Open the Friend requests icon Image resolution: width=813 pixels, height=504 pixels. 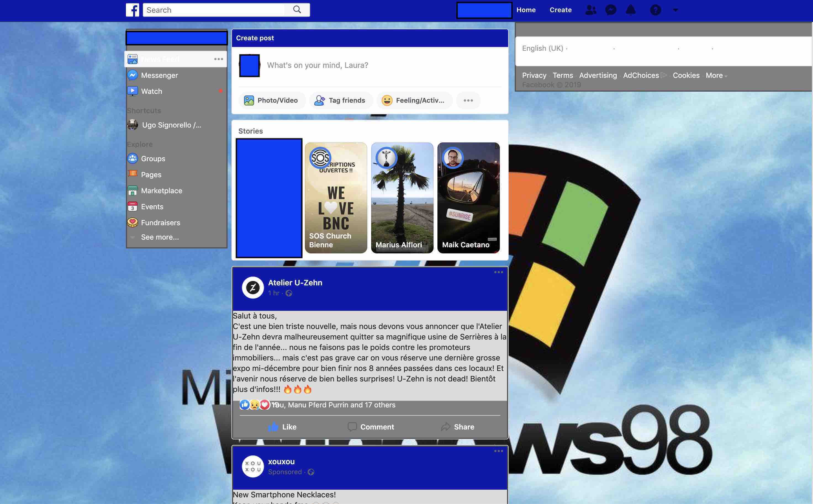[591, 10]
